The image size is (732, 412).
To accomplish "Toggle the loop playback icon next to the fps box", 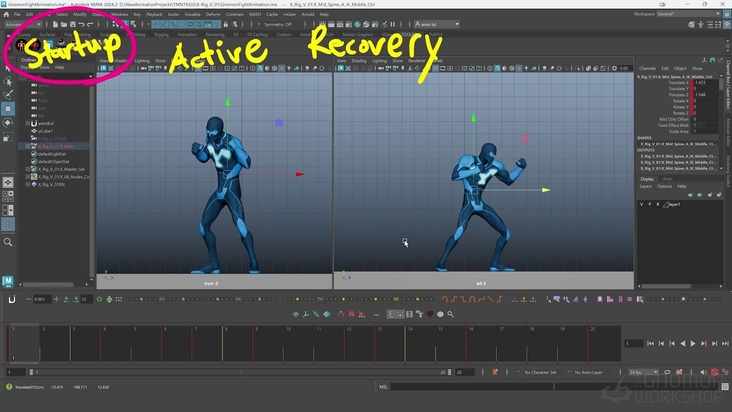I will 668,372.
